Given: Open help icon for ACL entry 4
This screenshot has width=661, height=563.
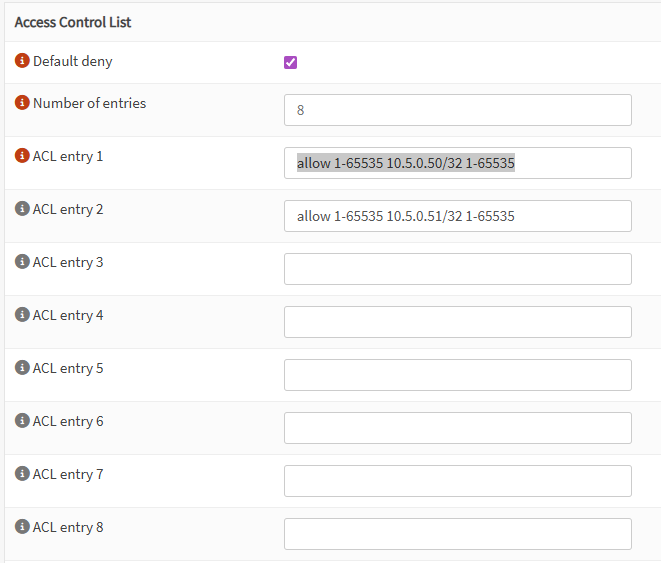Looking at the screenshot, I should tap(22, 315).
